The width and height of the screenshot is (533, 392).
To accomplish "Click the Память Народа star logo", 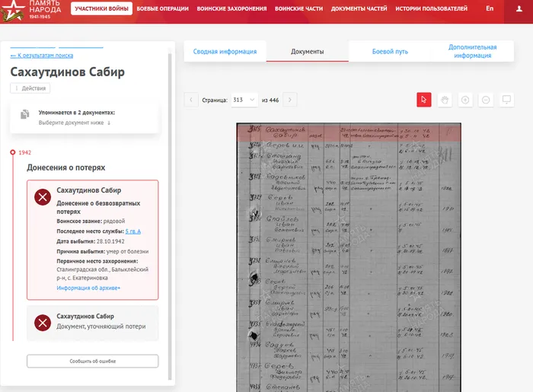I will [12, 10].
